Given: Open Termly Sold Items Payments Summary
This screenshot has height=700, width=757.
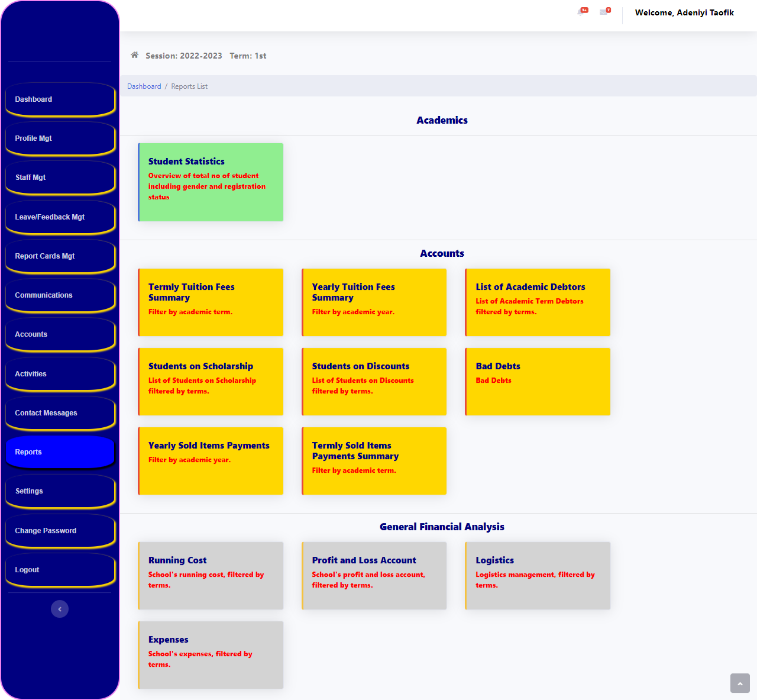Looking at the screenshot, I should coord(374,461).
